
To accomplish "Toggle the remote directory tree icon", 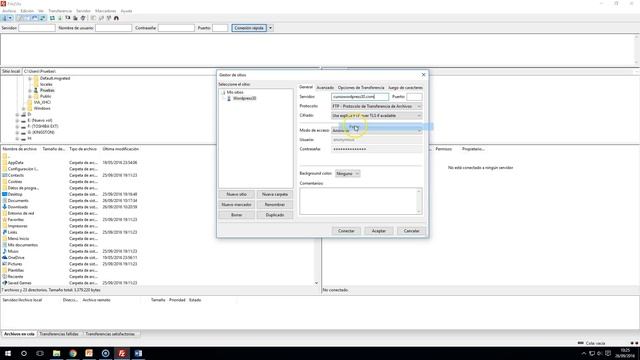I will pos(35,18).
